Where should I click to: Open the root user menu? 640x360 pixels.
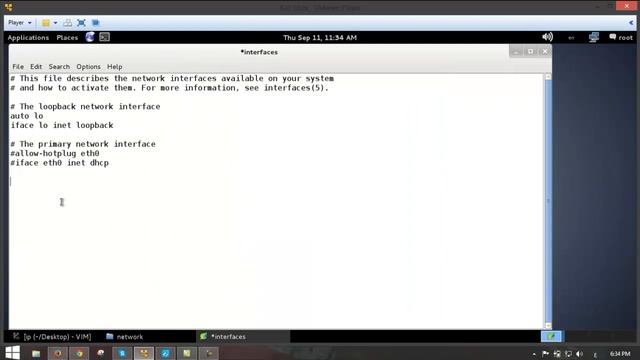point(621,37)
